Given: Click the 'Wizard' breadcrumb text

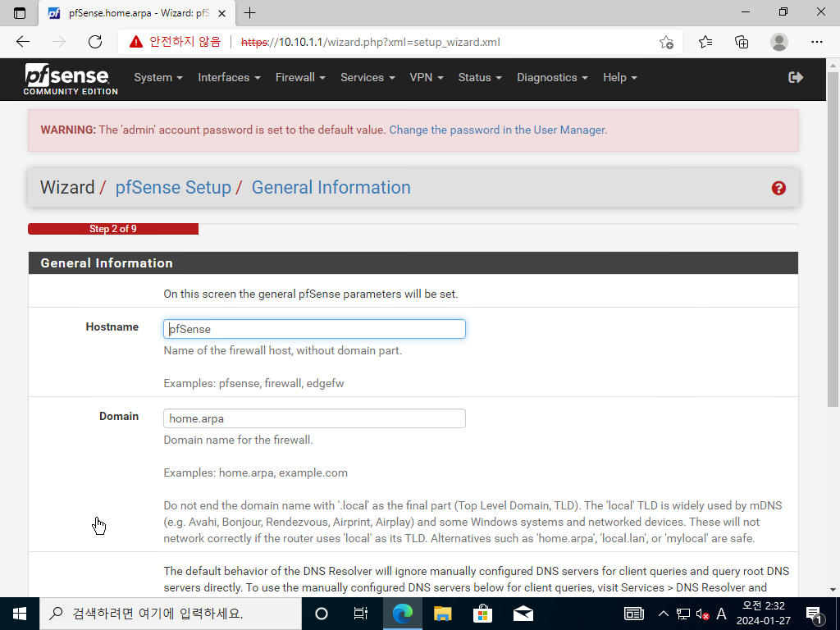Looking at the screenshot, I should click(67, 188).
